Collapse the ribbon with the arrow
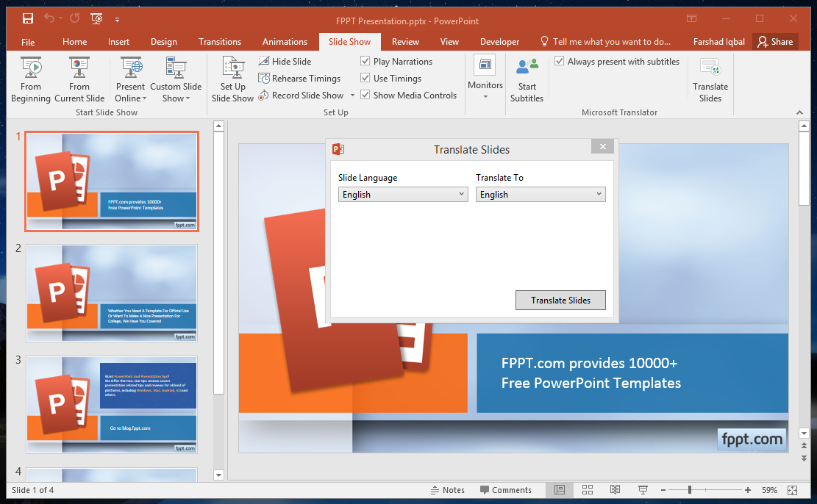 pos(799,112)
